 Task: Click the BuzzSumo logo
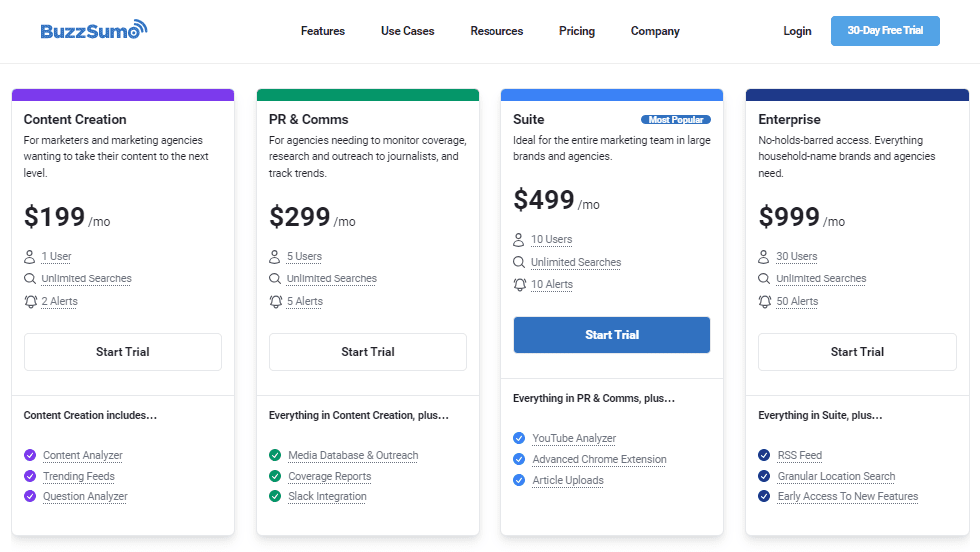tap(94, 29)
